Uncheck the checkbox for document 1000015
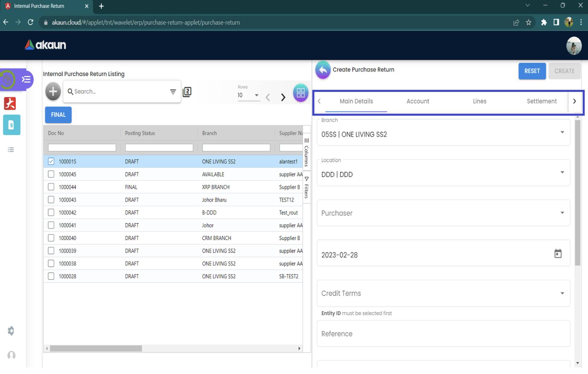The height and width of the screenshot is (374, 588). click(51, 161)
